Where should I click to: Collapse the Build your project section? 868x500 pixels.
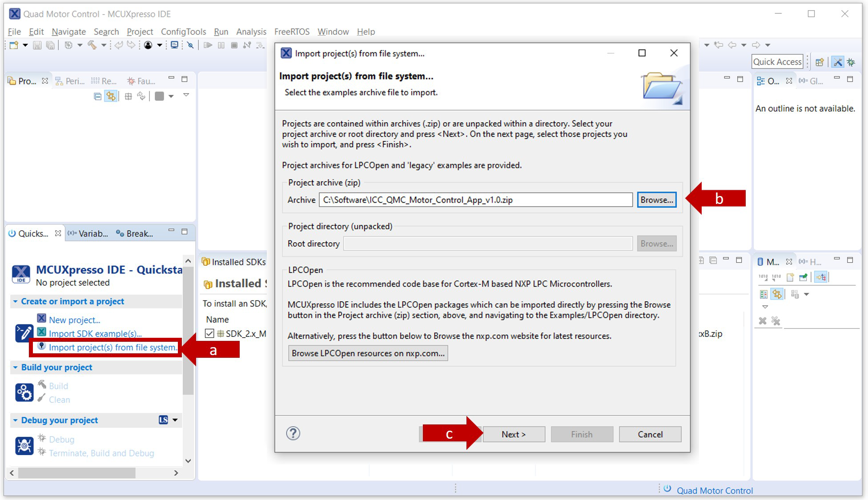15,367
